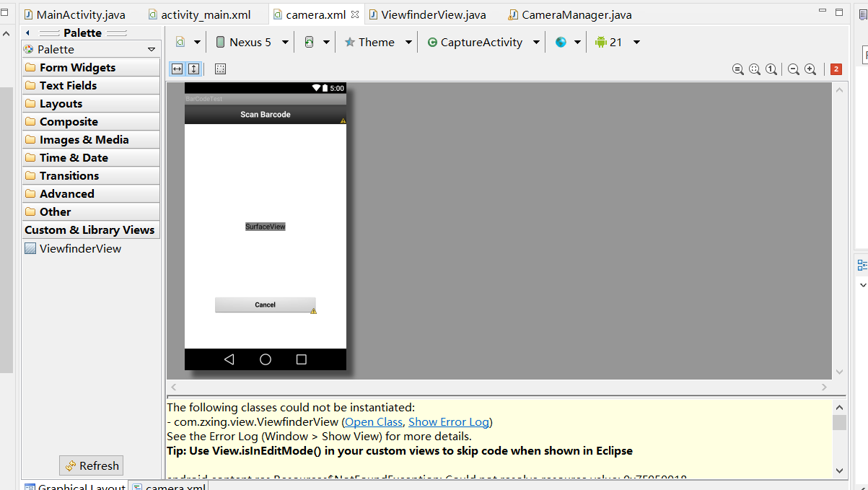Expand Other palette category

click(x=91, y=211)
